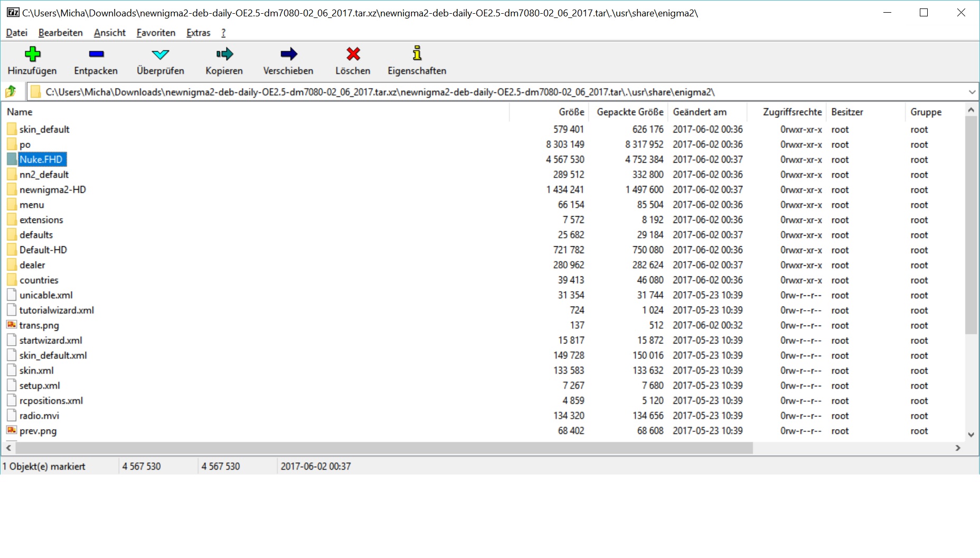Open the Favoriten menu

point(156,33)
